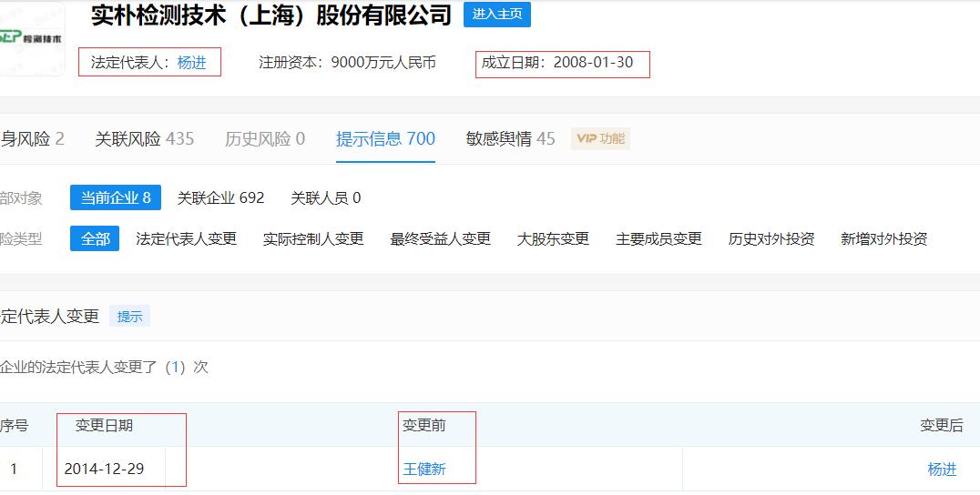This screenshot has width=980, height=495.
Task: Click the company name title
Action: [x=271, y=15]
